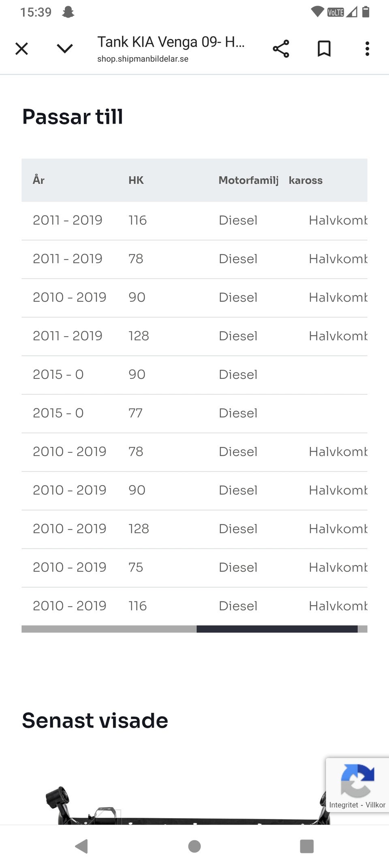Open the Villkor terms link
The height and width of the screenshot is (868, 389).
(x=375, y=805)
